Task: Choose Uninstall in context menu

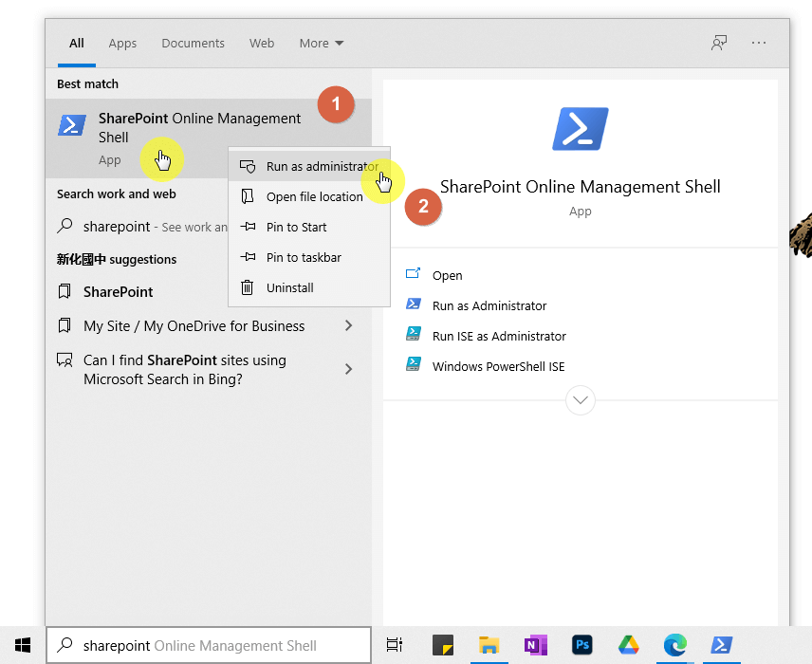Action: [309, 287]
